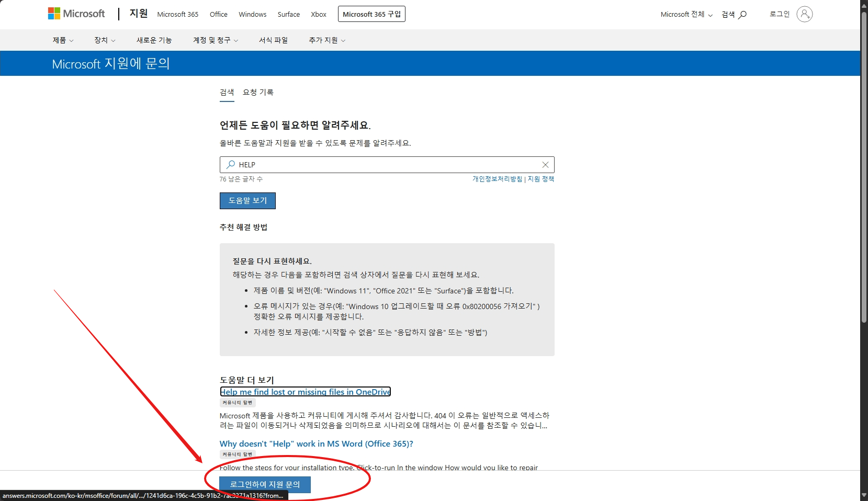
Task: Click the 로그인하여 지원 문의 button
Action: click(265, 485)
